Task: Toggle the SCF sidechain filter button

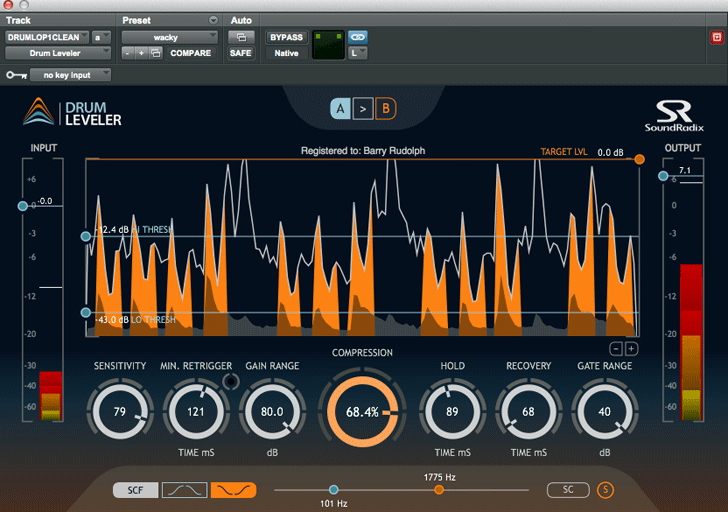Action: [x=136, y=490]
